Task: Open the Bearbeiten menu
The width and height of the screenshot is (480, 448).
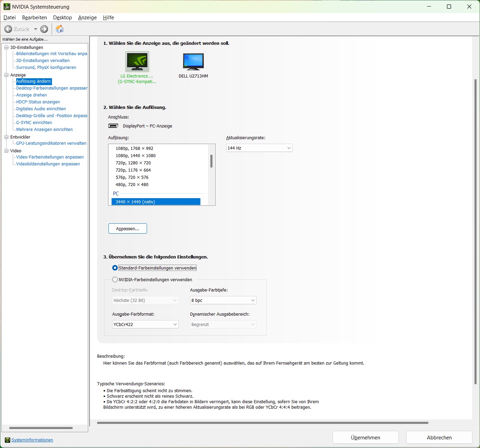Action: coord(34,18)
